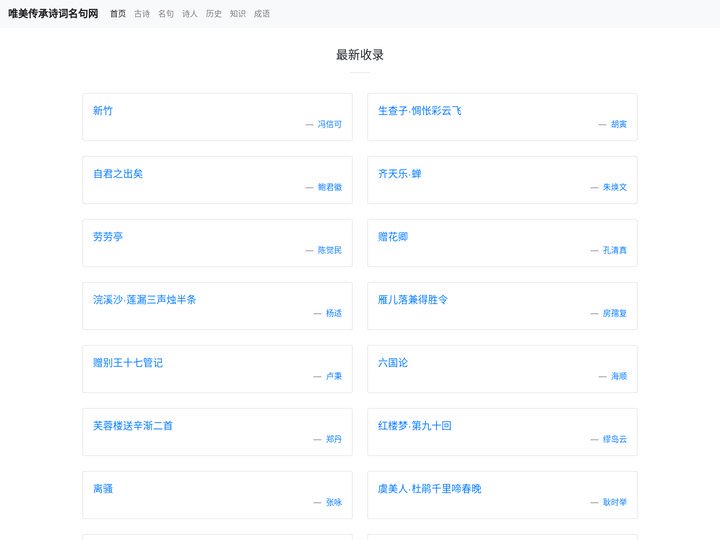View author 耿时举

coord(614,502)
